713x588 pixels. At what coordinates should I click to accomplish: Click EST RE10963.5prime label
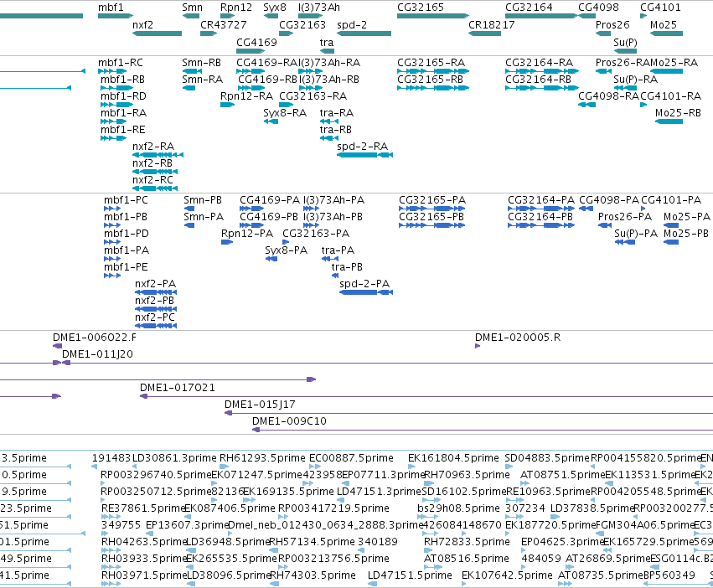[547, 492]
